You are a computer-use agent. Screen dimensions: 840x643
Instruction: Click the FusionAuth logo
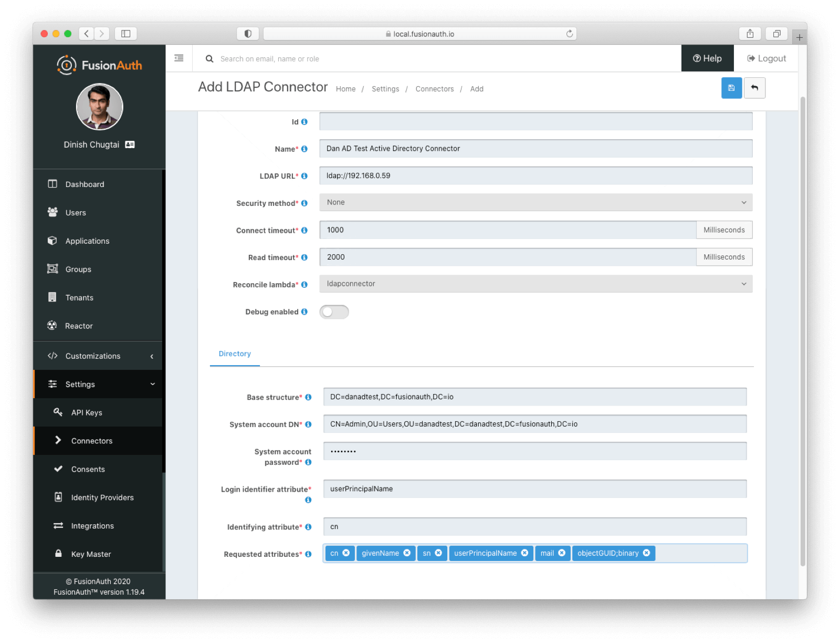[x=99, y=65]
